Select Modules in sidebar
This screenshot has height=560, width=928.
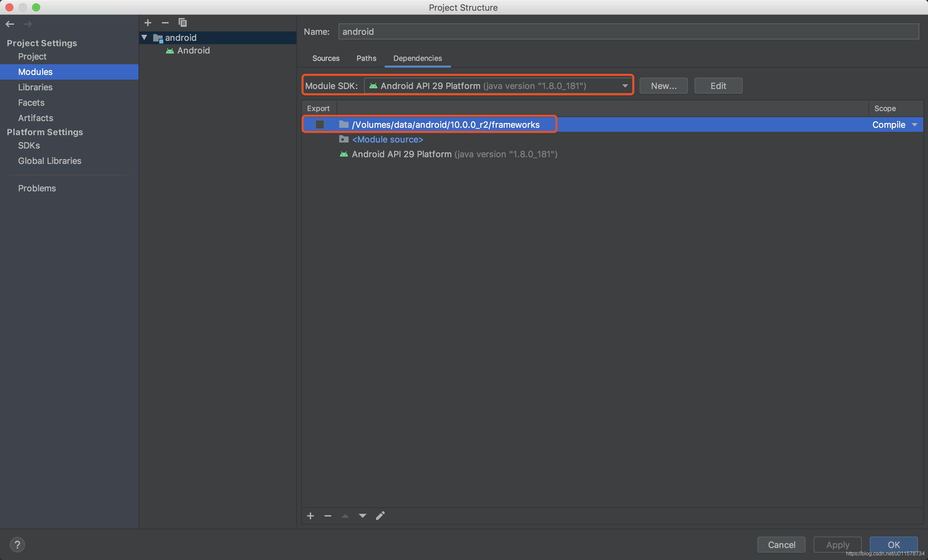click(x=69, y=72)
